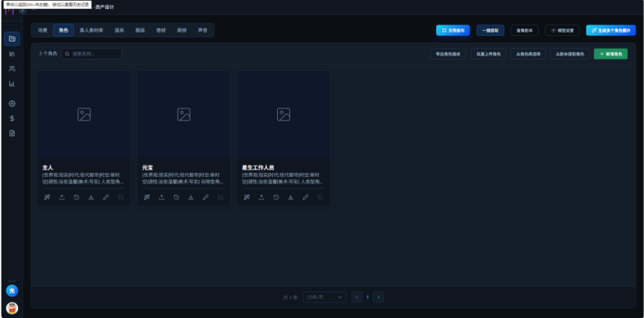Click the 元宝 character name
The width and height of the screenshot is (644, 318).
148,168
